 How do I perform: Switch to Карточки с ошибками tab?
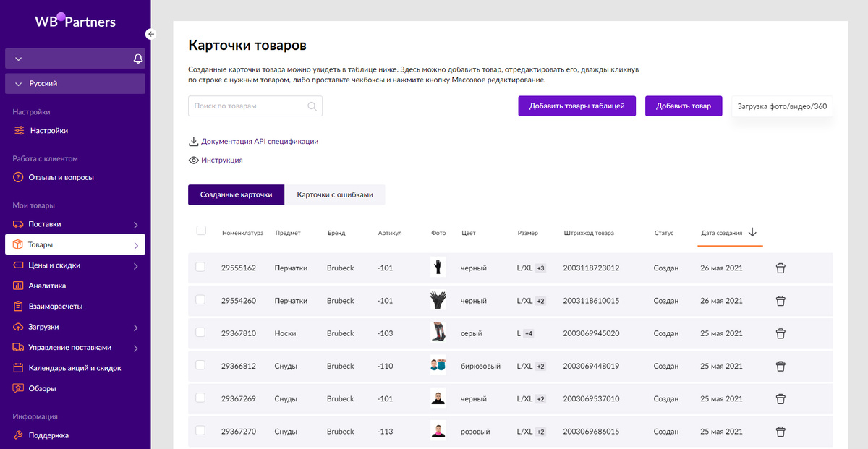point(335,194)
